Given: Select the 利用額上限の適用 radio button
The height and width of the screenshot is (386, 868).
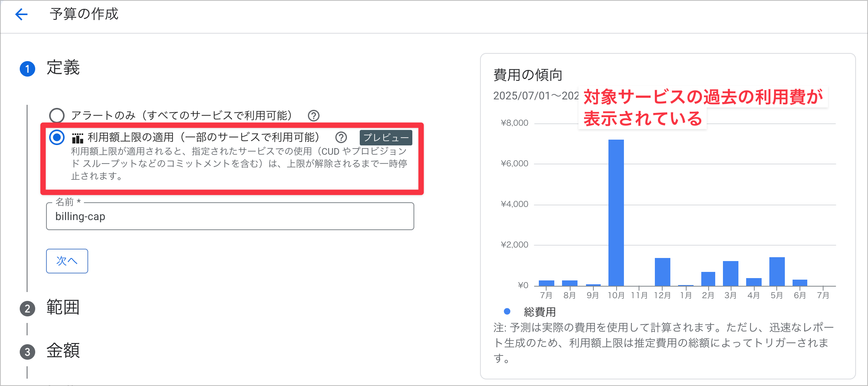Looking at the screenshot, I should 57,137.
